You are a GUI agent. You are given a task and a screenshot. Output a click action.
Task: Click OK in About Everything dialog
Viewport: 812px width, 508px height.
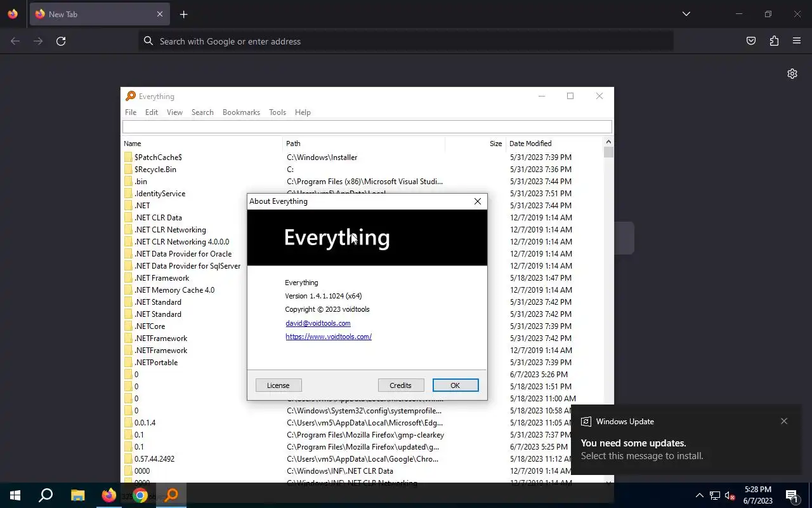[x=455, y=385]
